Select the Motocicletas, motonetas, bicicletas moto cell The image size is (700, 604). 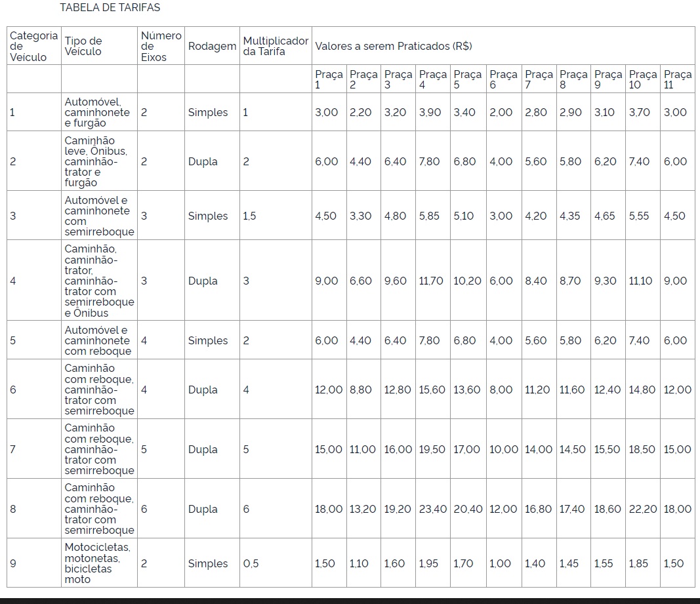click(x=97, y=563)
